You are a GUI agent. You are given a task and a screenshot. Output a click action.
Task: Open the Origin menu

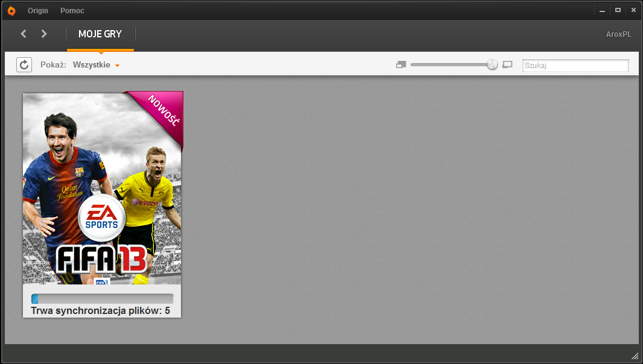pos(38,11)
